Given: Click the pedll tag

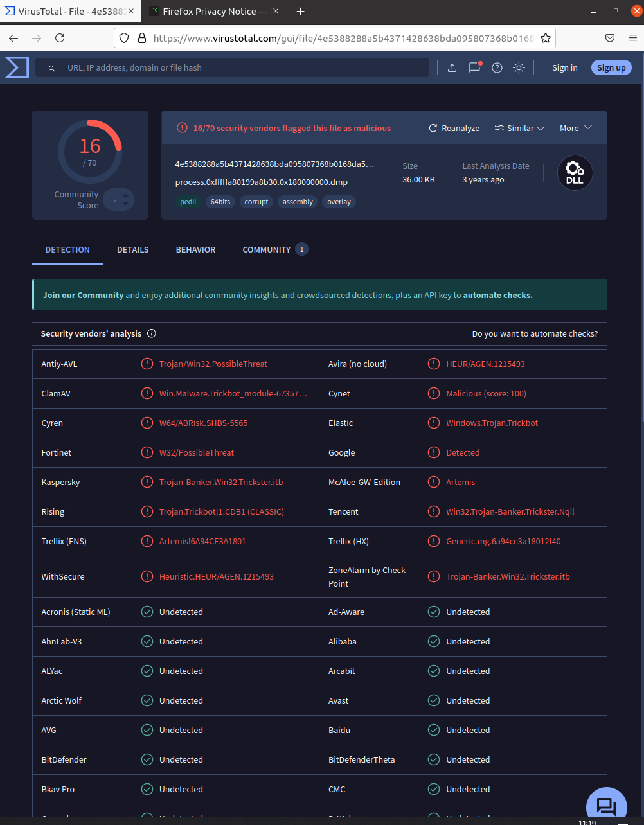Looking at the screenshot, I should (x=188, y=202).
